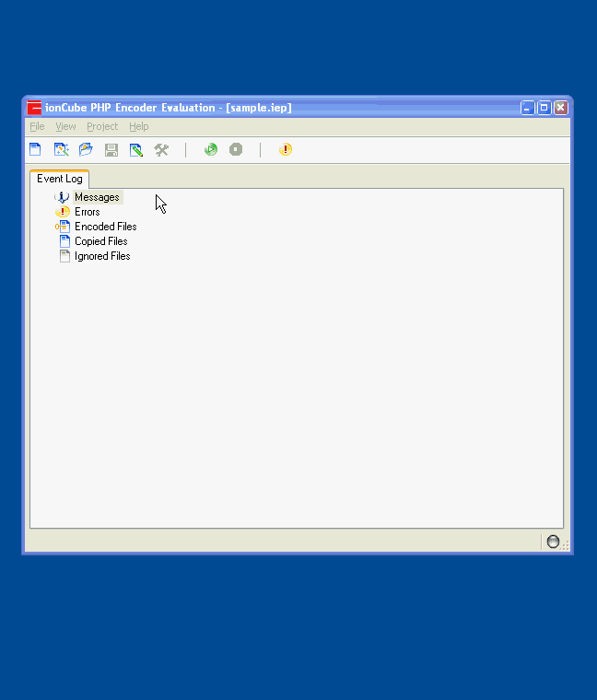Click the status indicator circle in status bar
The height and width of the screenshot is (700, 597).
point(553,542)
